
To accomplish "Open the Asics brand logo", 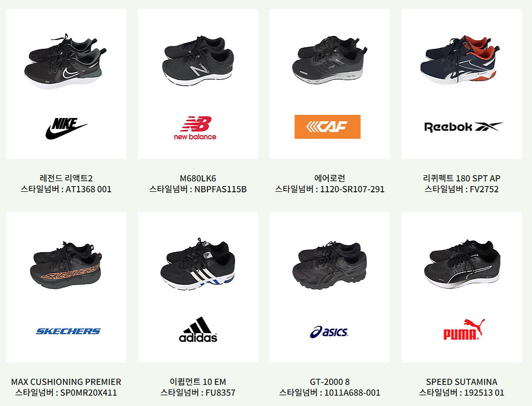I will pos(329,332).
